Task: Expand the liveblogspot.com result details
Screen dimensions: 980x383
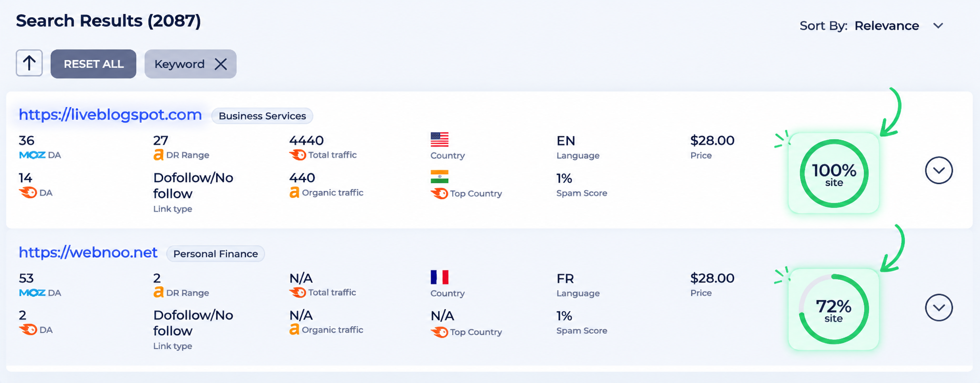Action: (x=938, y=170)
